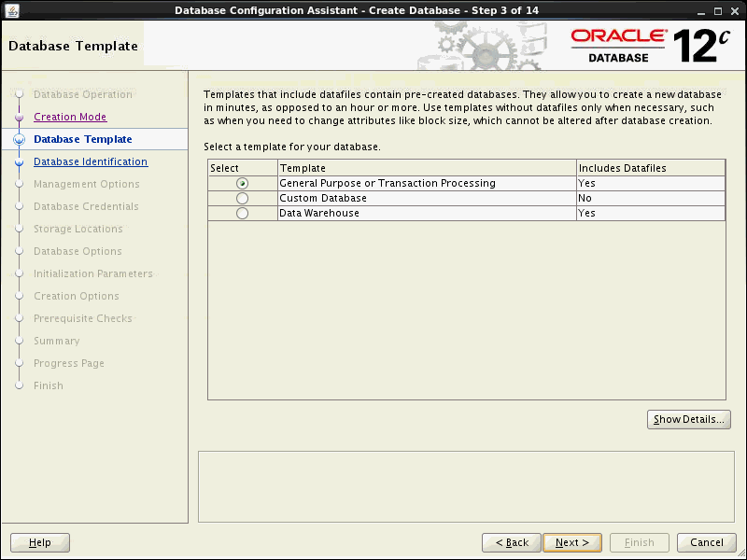Click the Select column header
The height and width of the screenshot is (560, 747).
point(243,168)
